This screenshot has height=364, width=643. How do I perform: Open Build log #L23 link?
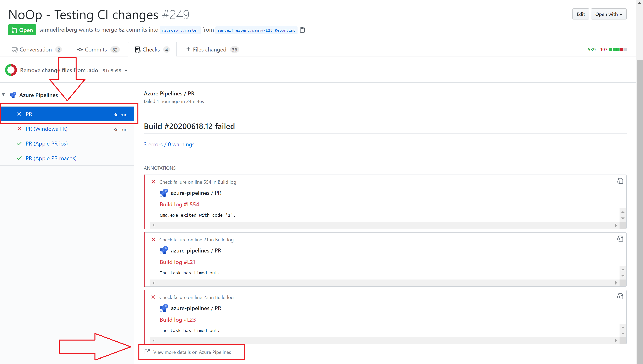pyautogui.click(x=178, y=319)
